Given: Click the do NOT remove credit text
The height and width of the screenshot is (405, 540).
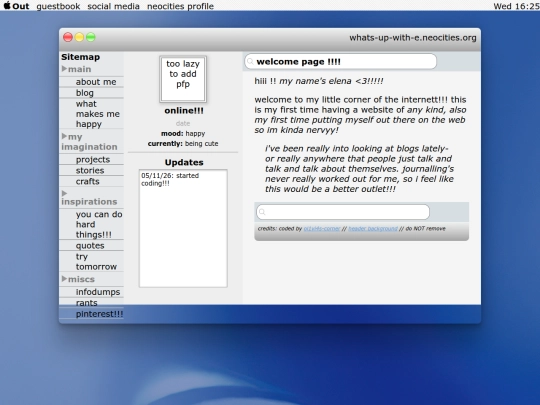Looking at the screenshot, I should [x=426, y=229].
